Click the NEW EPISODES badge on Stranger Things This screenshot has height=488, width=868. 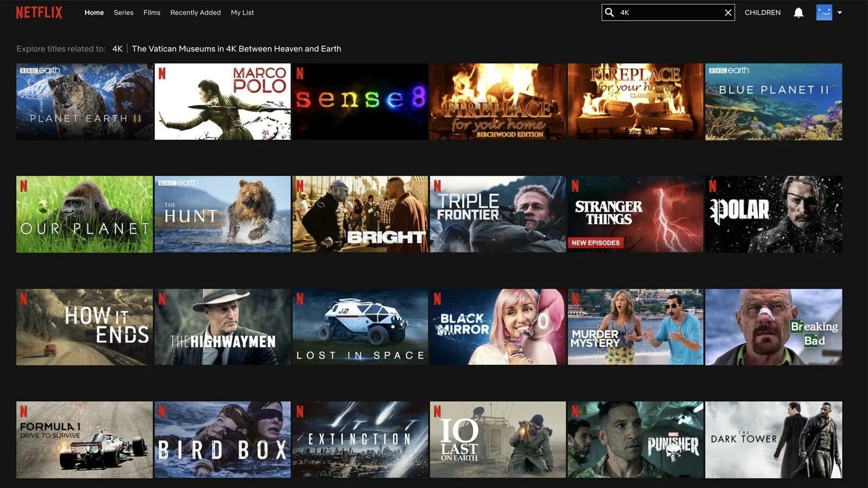pos(596,243)
